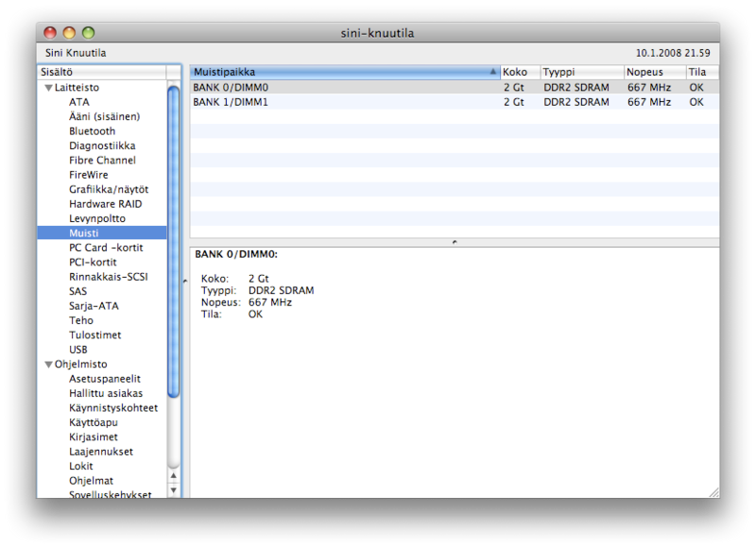The image size is (756, 548).
Task: Click the BANK 0/DIMM0: detail heading
Action: click(236, 254)
